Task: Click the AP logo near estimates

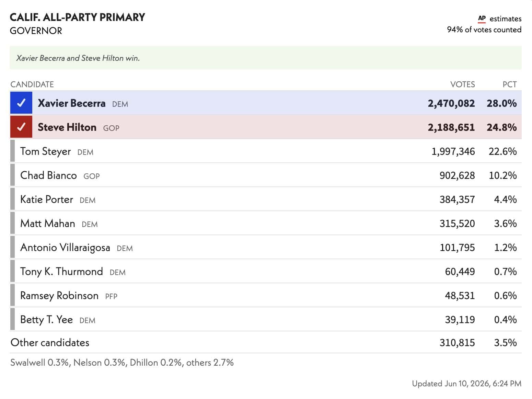Action: point(482,19)
